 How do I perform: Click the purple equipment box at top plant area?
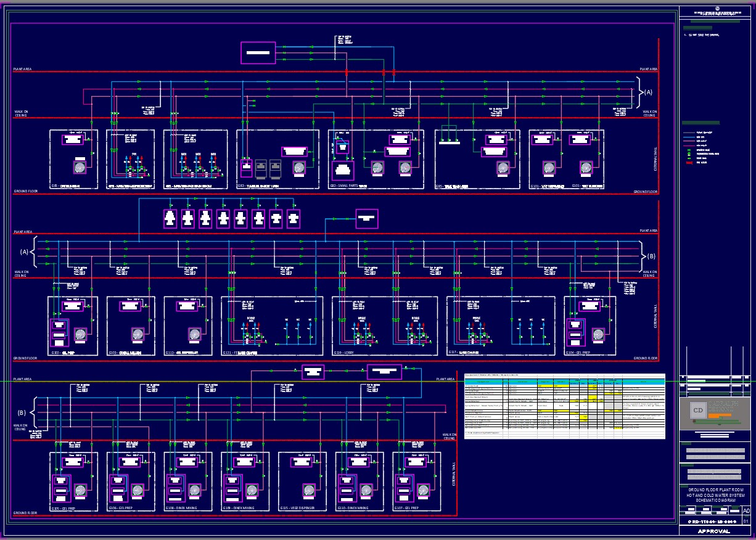click(x=258, y=53)
